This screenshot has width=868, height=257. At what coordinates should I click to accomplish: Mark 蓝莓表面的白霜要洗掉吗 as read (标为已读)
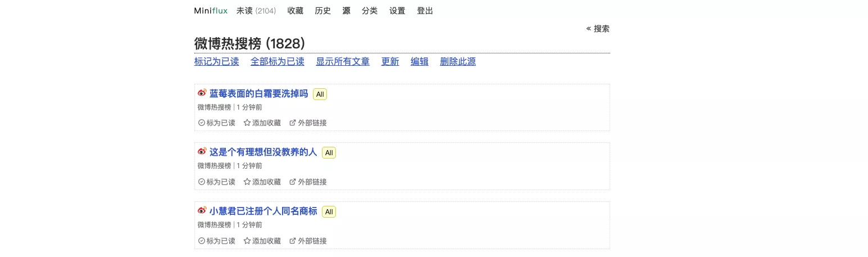217,123
